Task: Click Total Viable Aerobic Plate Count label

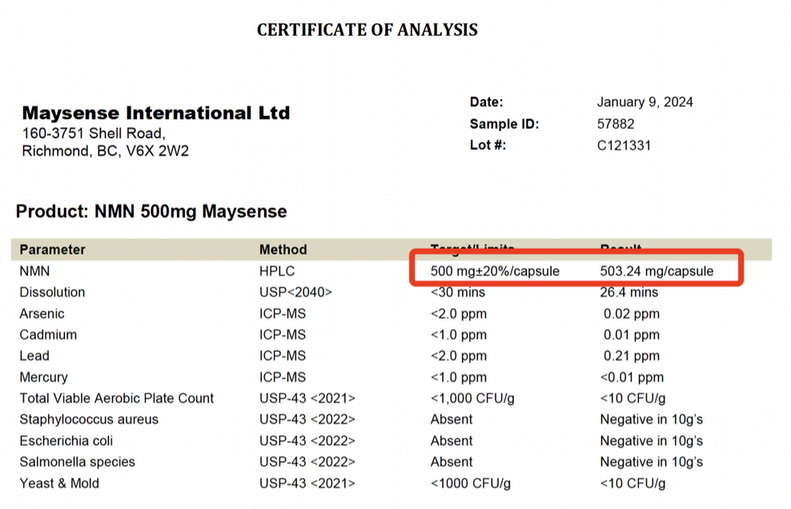Action: point(117,398)
